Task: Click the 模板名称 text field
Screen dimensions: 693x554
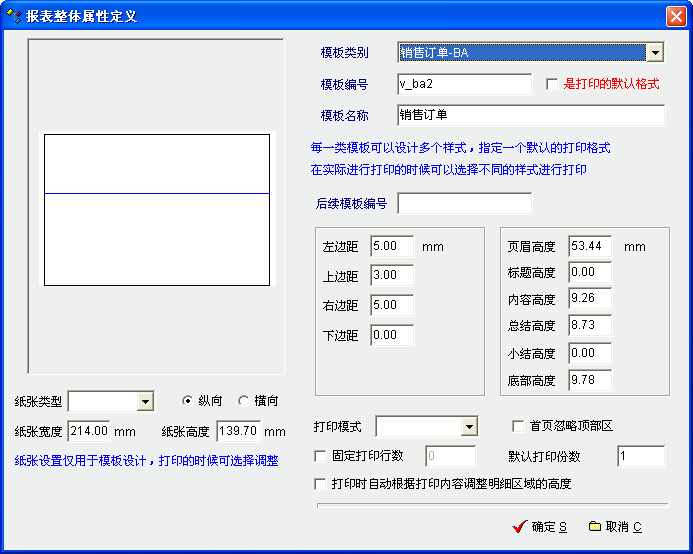Action: point(530,115)
